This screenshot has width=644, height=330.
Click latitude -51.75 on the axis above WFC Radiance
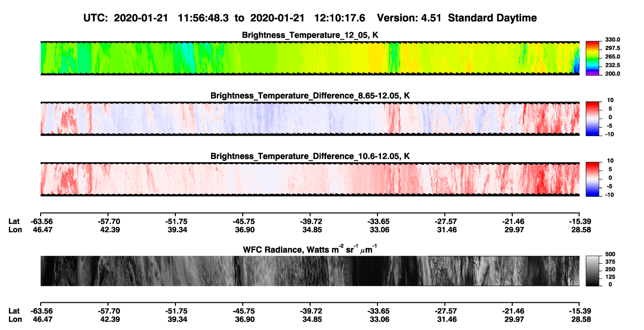(x=175, y=221)
